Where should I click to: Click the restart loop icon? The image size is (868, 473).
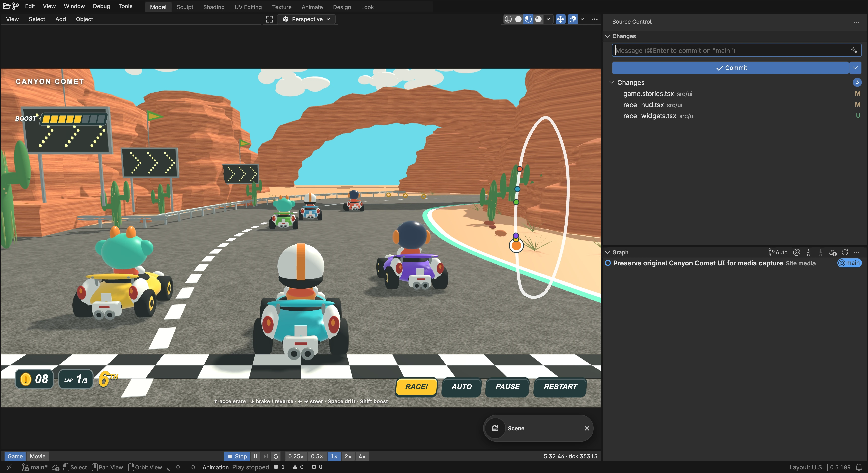tap(276, 456)
